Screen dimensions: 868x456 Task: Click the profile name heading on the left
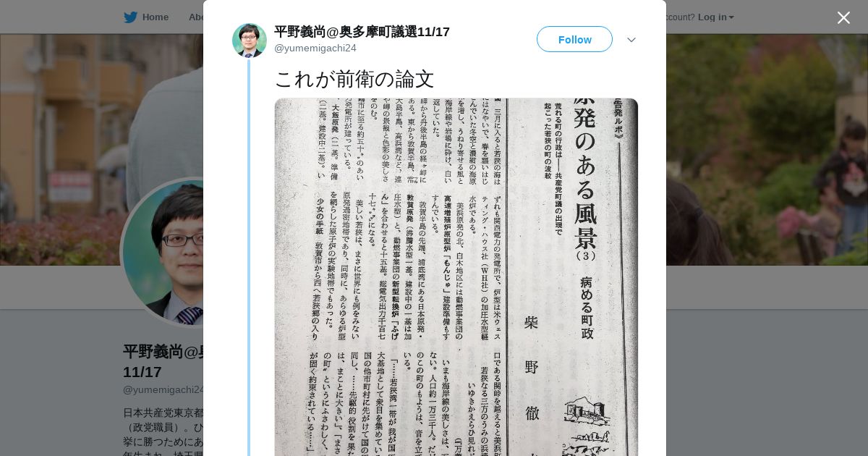click(x=163, y=362)
